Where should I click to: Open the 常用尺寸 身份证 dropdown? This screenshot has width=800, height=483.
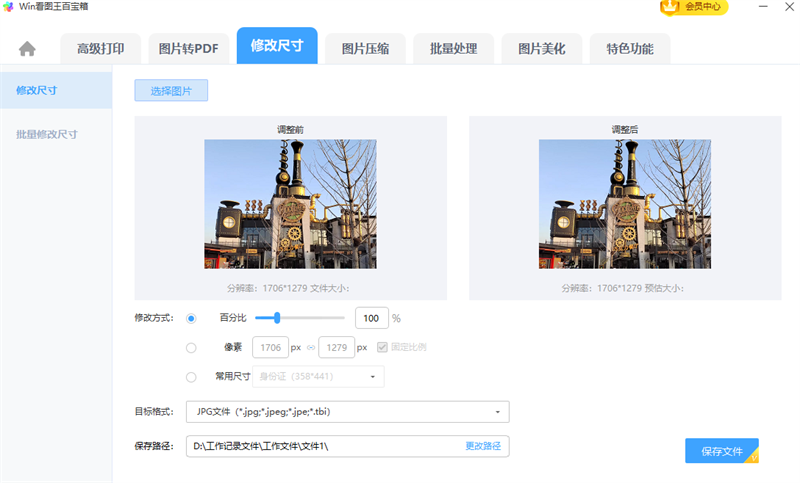tap(318, 377)
